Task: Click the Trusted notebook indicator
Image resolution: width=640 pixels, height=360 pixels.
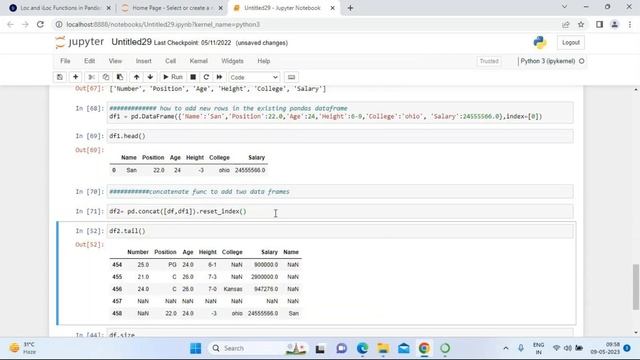Action: 489,61
